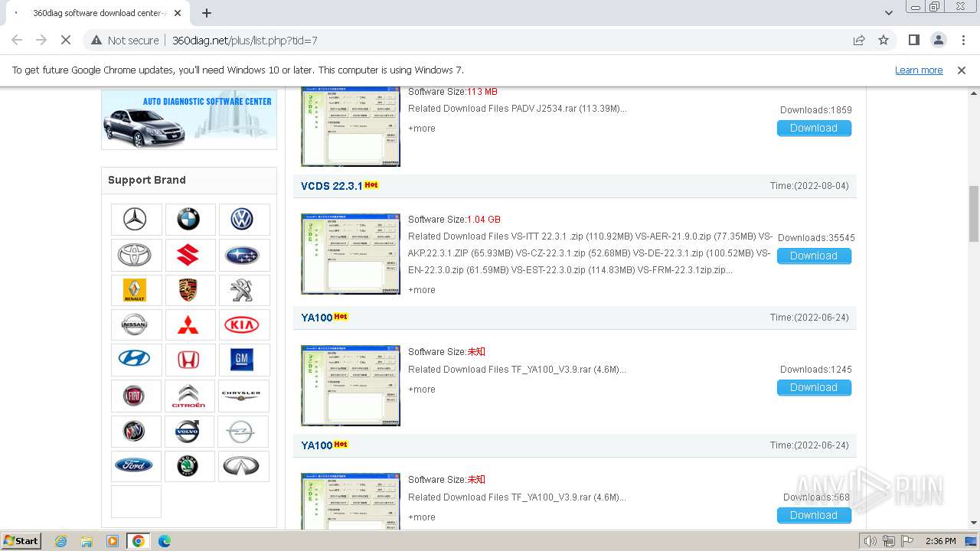Select the Subaru brand logo
Viewport: 980px width, 551px height.
point(243,255)
